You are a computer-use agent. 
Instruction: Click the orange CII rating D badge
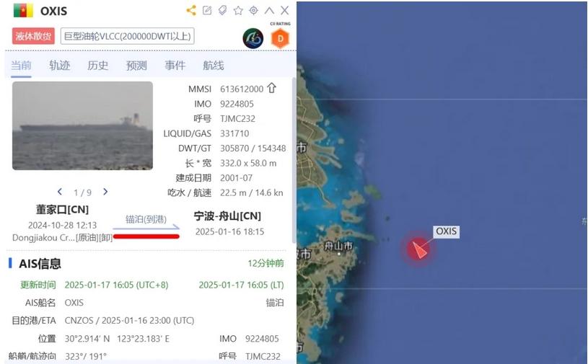point(281,38)
